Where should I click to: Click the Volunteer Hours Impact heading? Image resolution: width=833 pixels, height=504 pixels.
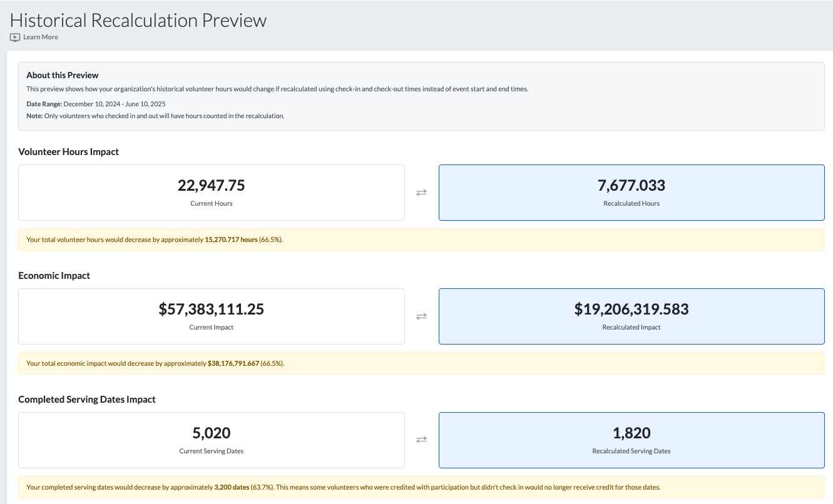click(x=69, y=152)
